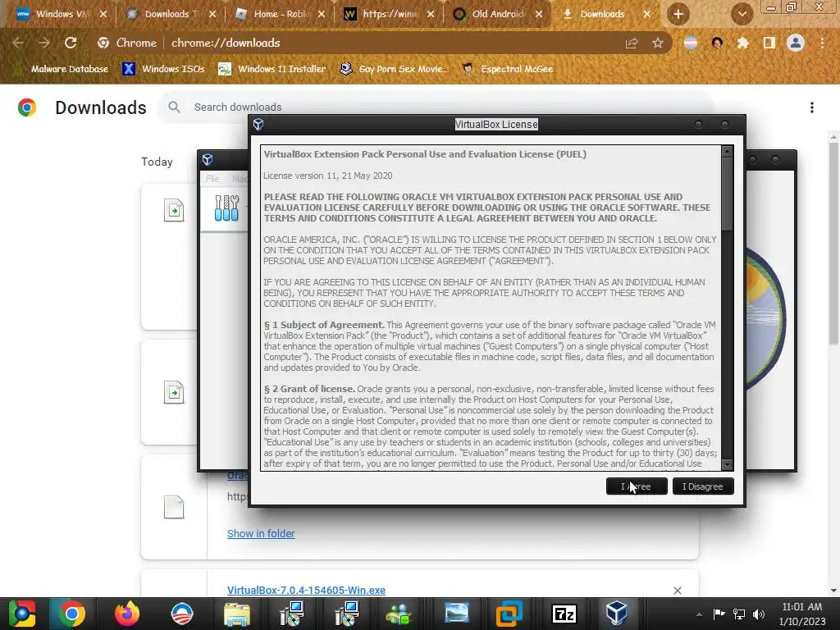Click the Action Center flag tray icon
The height and width of the screenshot is (630, 840).
(x=719, y=614)
